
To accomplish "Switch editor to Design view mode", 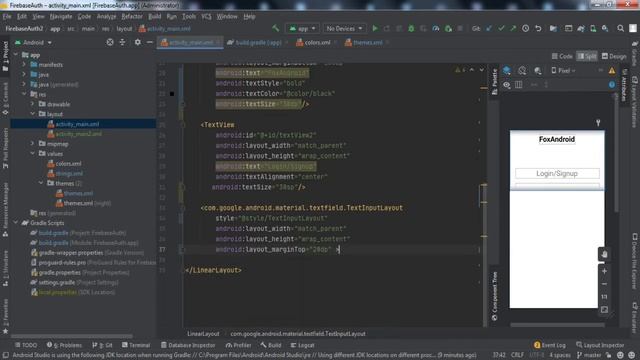I will point(614,56).
